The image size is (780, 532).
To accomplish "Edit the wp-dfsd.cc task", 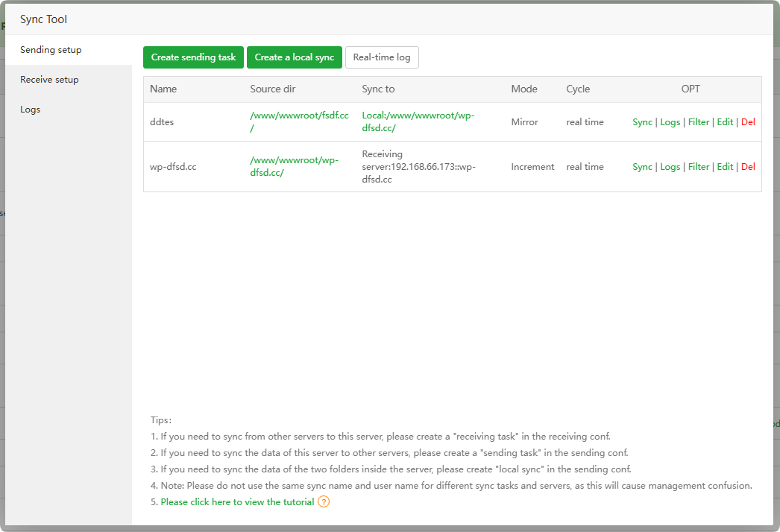I will [x=725, y=167].
